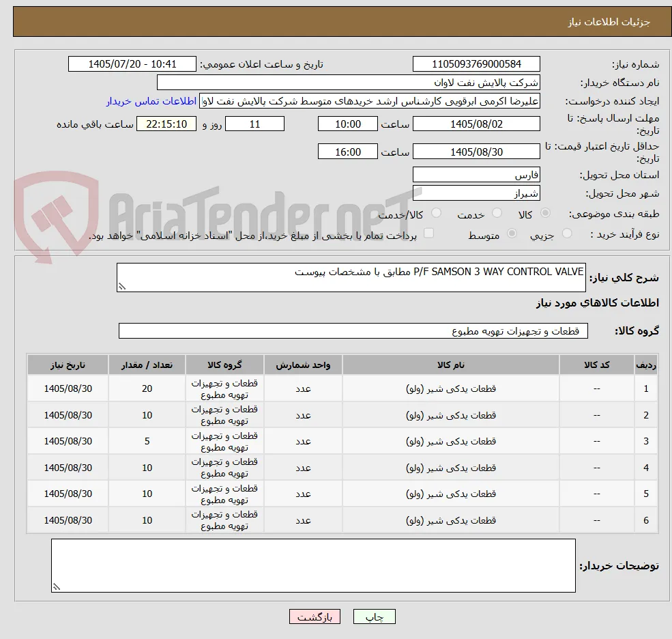Screen dimensions: 672x639
Task: Select the کالا/خدمت radio button
Action: 436,213
